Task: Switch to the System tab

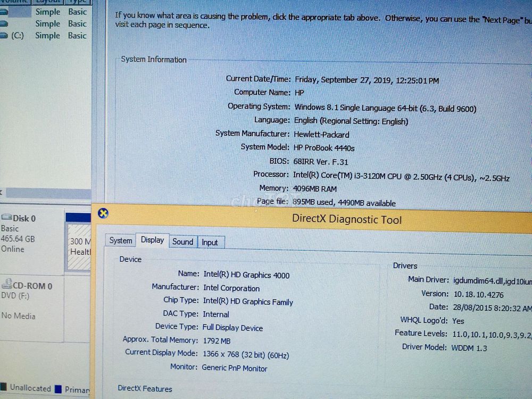Action: (x=120, y=240)
